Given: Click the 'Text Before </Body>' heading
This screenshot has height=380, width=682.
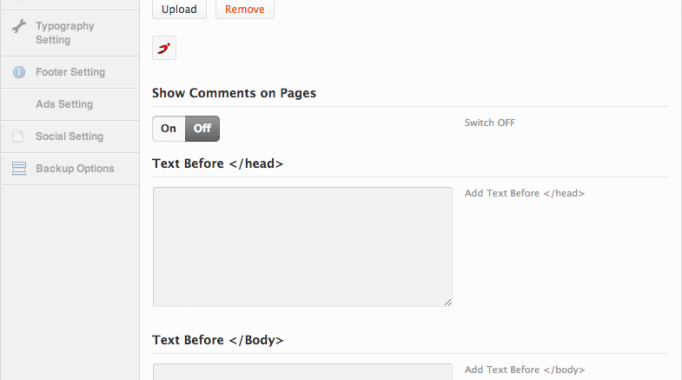Looking at the screenshot, I should [x=217, y=340].
